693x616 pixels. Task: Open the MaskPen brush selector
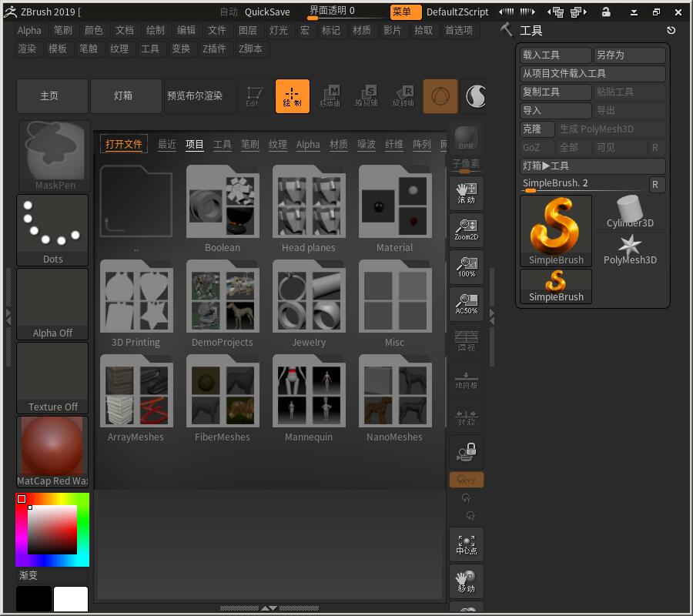pos(53,156)
